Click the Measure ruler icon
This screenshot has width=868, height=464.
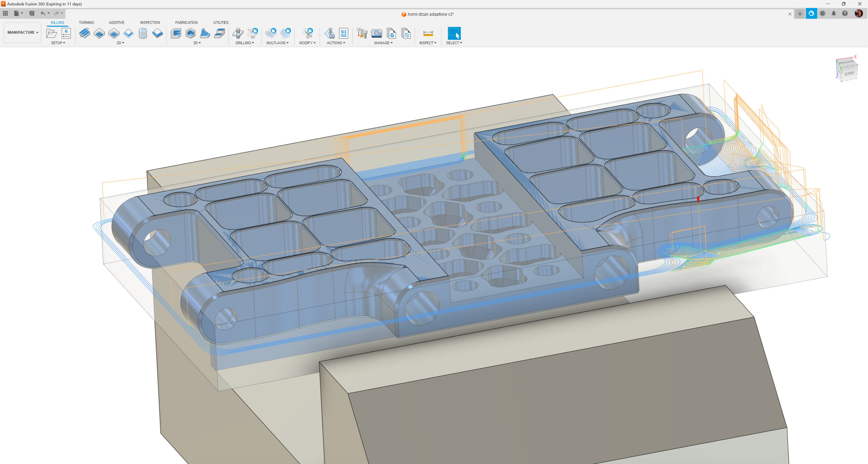(x=428, y=33)
